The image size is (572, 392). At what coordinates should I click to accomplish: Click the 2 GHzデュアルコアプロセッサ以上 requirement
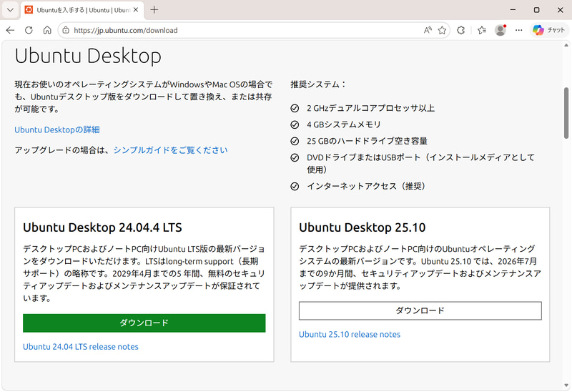coord(370,109)
